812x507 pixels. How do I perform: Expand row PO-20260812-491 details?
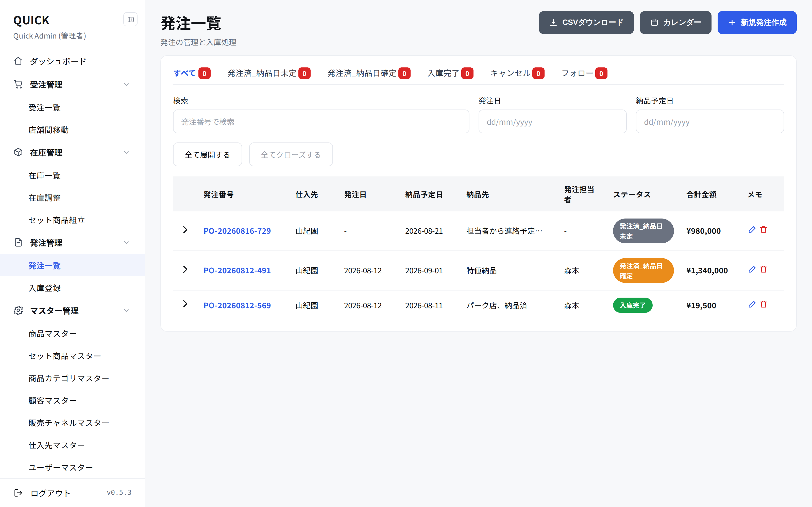185,269
